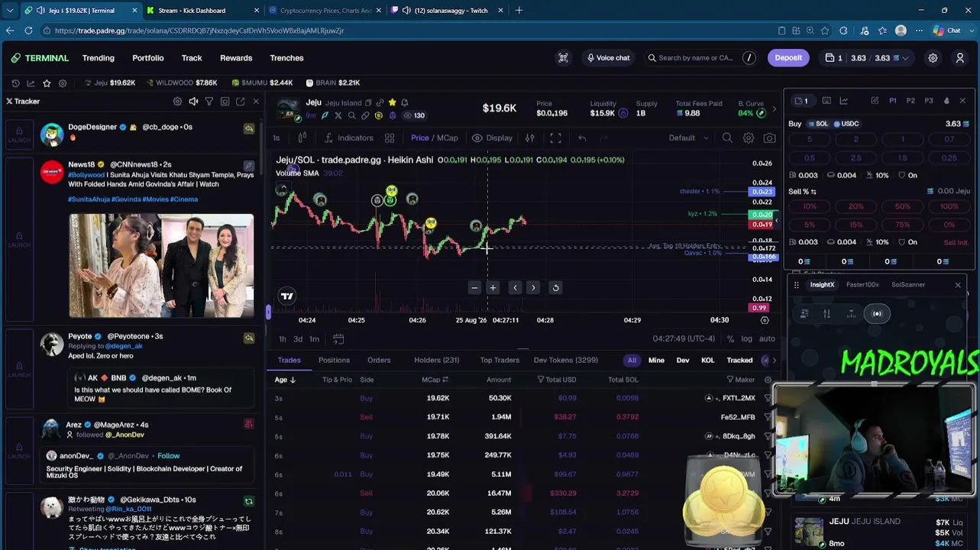
Task: Open the 1s interval selector
Action: [277, 138]
